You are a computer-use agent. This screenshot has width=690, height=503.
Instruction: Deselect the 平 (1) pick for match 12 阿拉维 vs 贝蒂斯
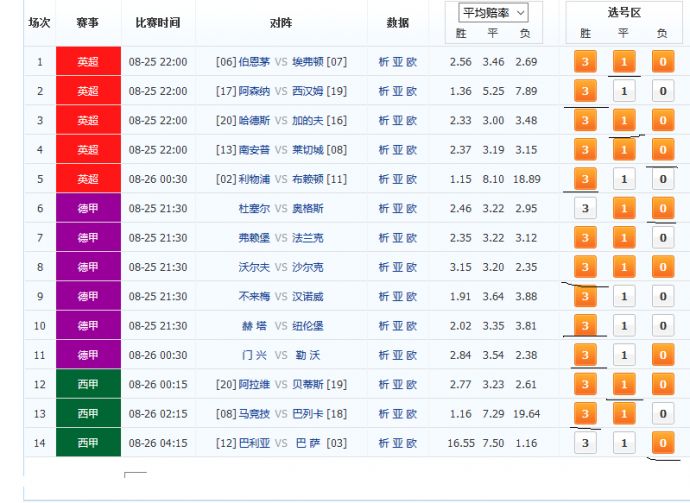tap(624, 385)
